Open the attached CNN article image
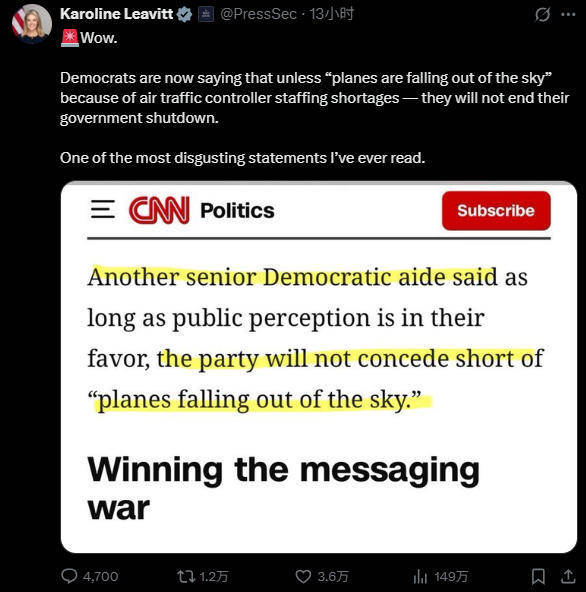 pos(319,367)
